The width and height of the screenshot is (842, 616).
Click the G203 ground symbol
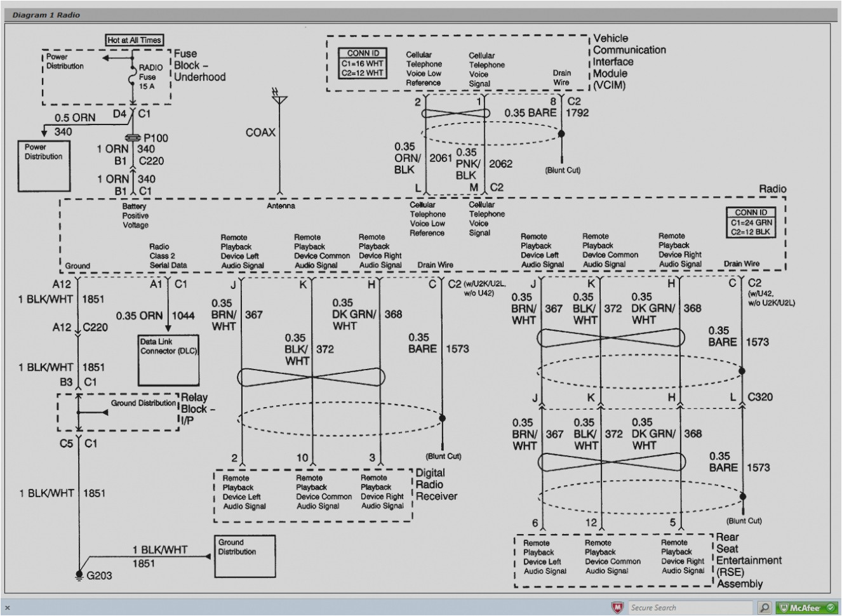(78, 575)
